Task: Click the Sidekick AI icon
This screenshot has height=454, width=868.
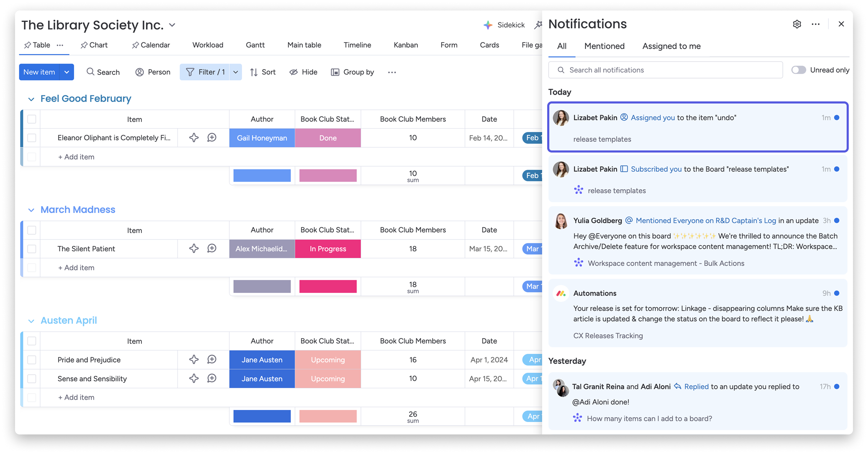Action: [x=488, y=25]
